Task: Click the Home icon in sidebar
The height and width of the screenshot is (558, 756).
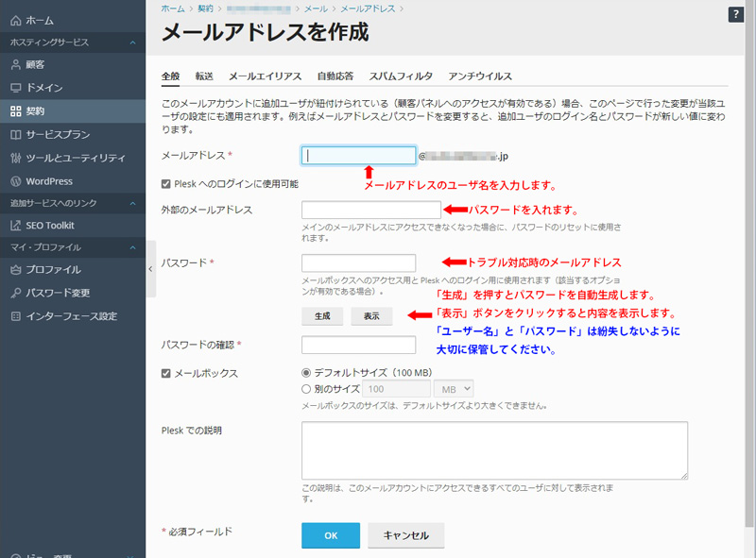Action: [15, 20]
